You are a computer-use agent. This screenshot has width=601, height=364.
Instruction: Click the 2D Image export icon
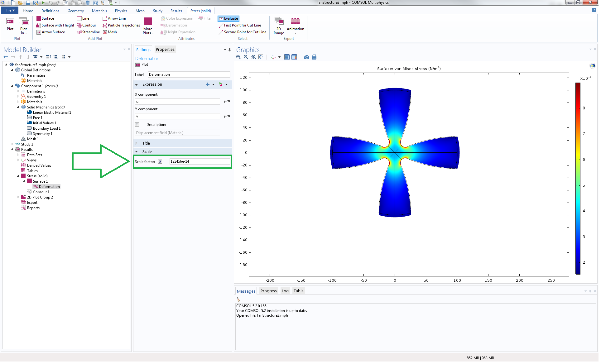pos(279,21)
